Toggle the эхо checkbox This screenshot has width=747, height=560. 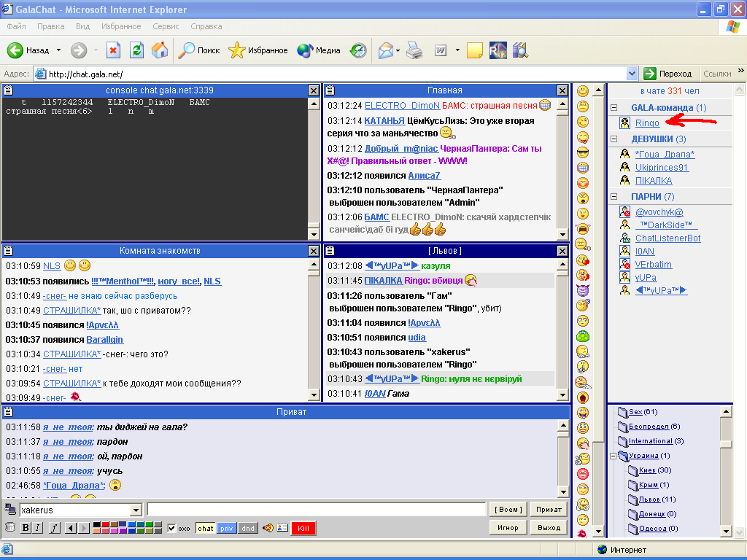pos(172,528)
